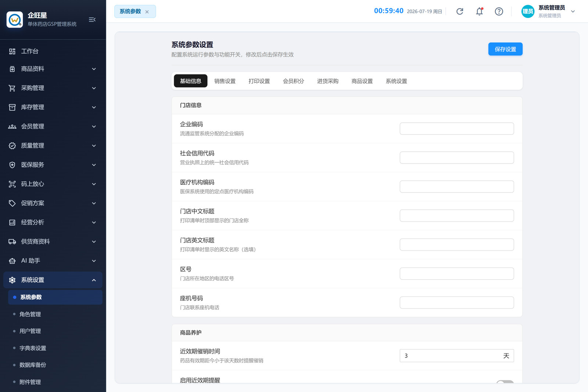
Task: Click the 码上放心 QR code icon
Action: click(x=12, y=184)
